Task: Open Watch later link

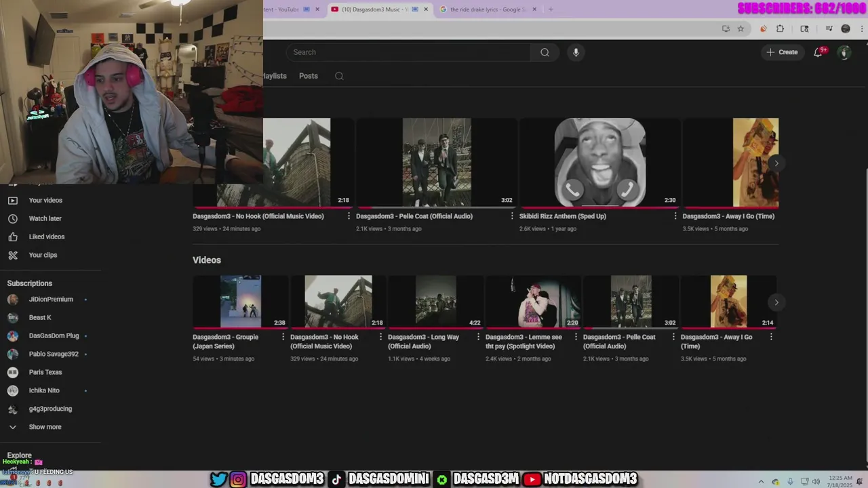Action: (x=45, y=219)
